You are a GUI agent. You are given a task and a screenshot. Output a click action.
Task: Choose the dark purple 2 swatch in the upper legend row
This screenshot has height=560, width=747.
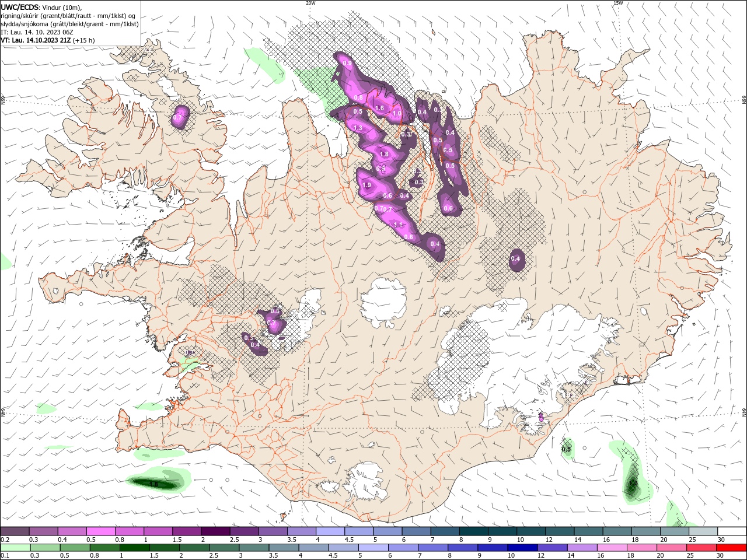coord(215,531)
